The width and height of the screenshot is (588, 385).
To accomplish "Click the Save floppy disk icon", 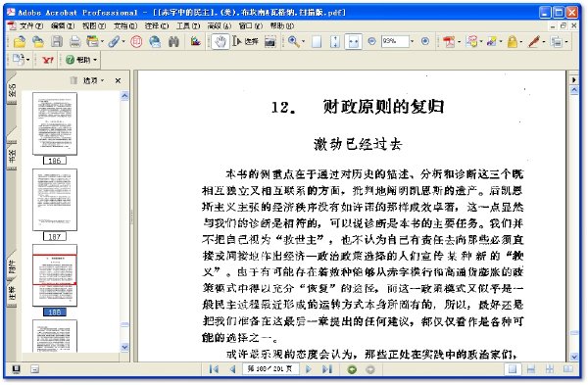I will [x=57, y=41].
